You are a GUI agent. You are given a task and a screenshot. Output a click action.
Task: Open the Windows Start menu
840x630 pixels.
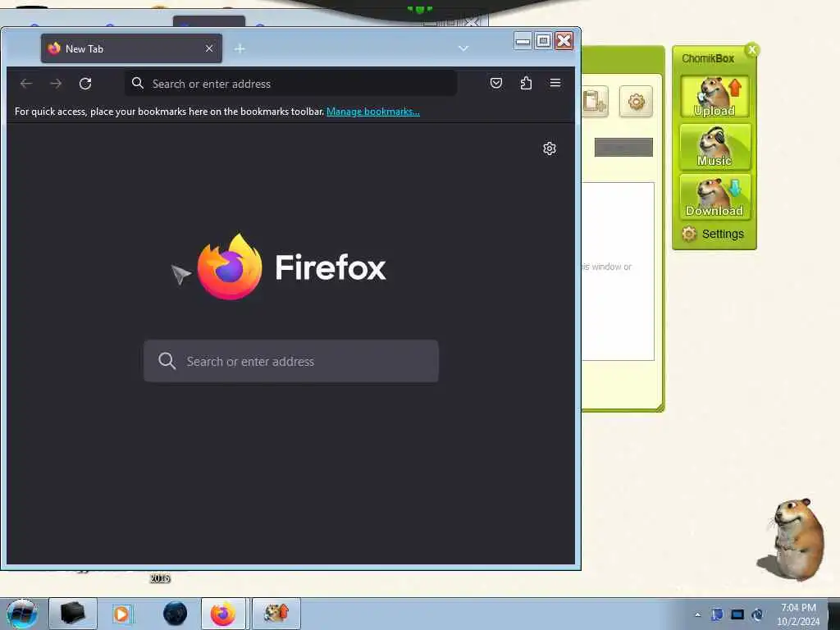coord(22,614)
